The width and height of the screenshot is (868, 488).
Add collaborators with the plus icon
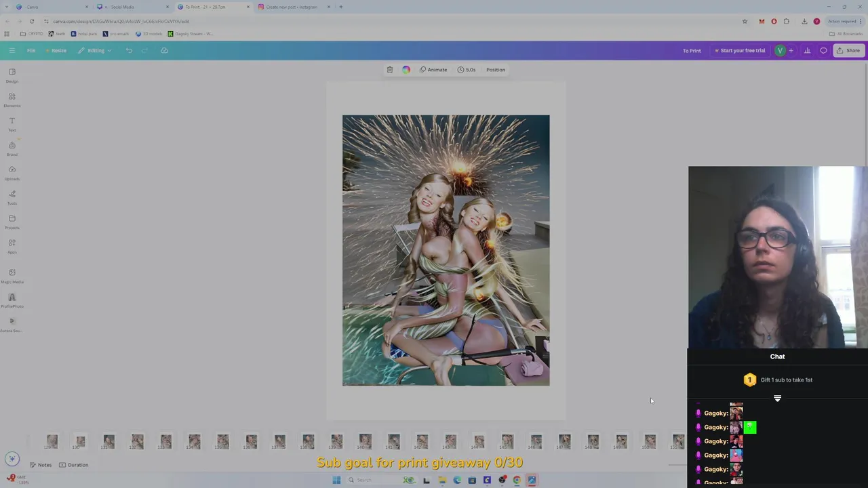791,51
